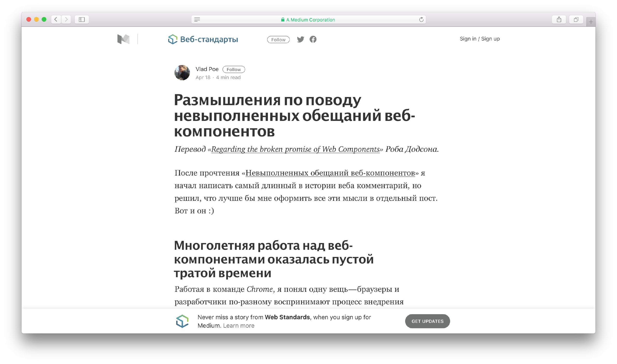Open the Веб-стандарты publication logo
The height and width of the screenshot is (364, 617).
(x=203, y=39)
